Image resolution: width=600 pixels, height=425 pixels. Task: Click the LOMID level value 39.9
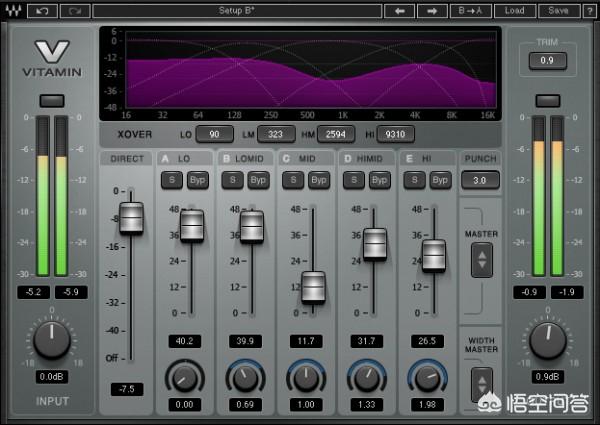[245, 341]
